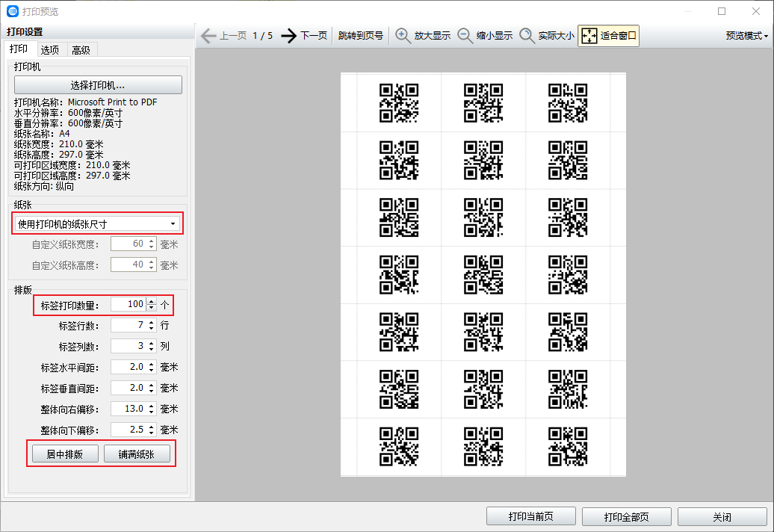Click the 居中排版 button
Image resolution: width=774 pixels, height=532 pixels.
(x=65, y=454)
